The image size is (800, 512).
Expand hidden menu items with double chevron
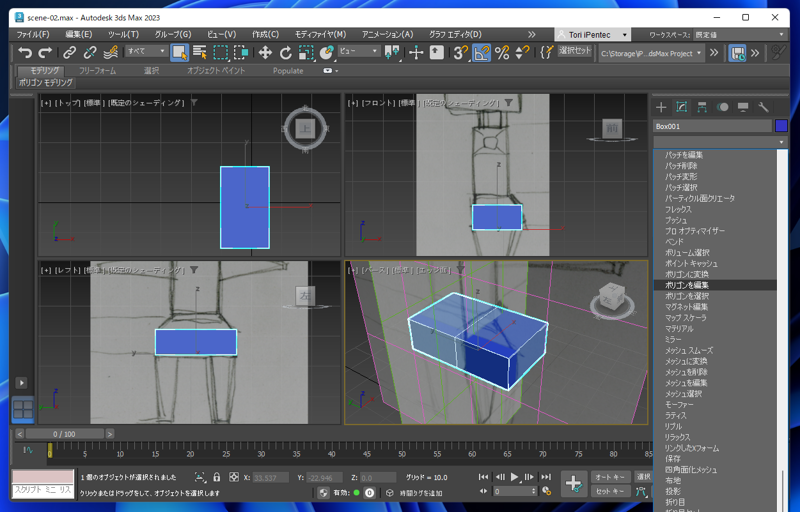pyautogui.click(x=532, y=34)
